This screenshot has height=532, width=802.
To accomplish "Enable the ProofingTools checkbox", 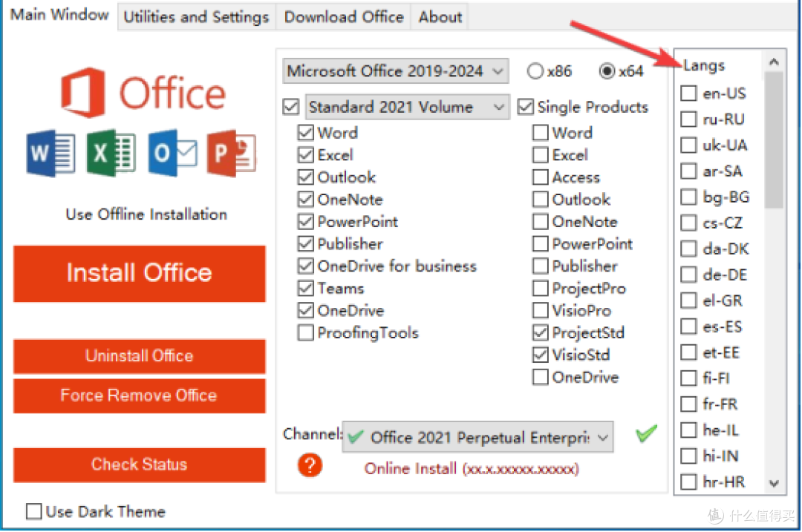I will coord(306,332).
